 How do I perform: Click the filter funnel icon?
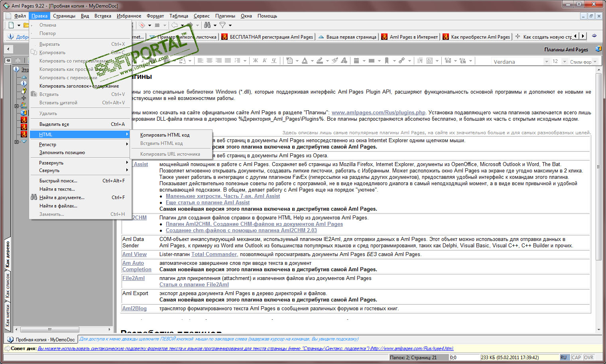click(x=222, y=25)
